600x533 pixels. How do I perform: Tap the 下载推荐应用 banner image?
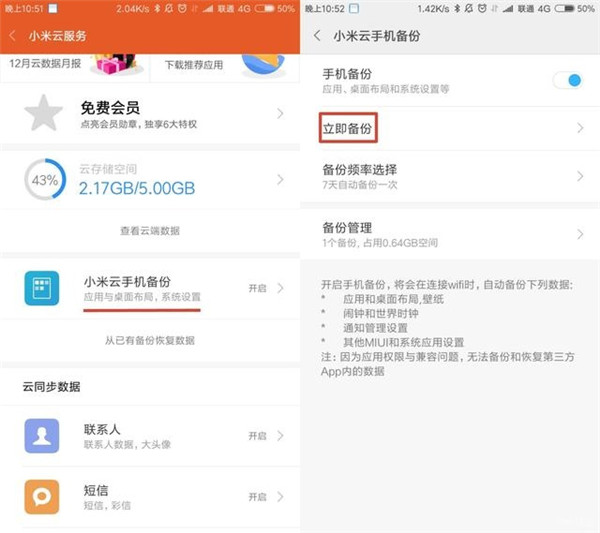coord(264,64)
